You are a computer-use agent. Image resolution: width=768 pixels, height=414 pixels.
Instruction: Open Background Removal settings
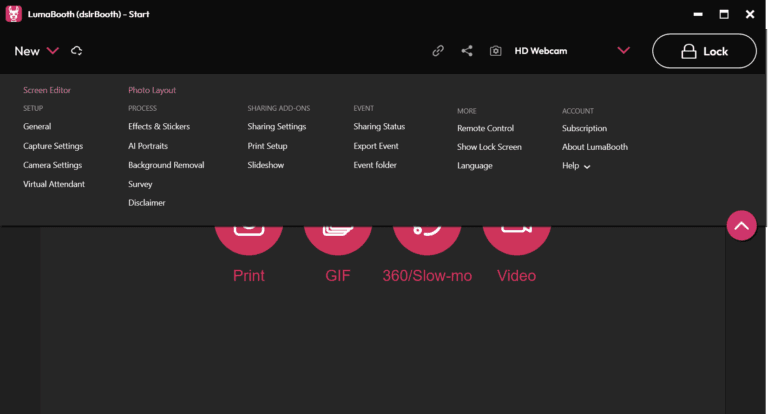pyautogui.click(x=167, y=165)
